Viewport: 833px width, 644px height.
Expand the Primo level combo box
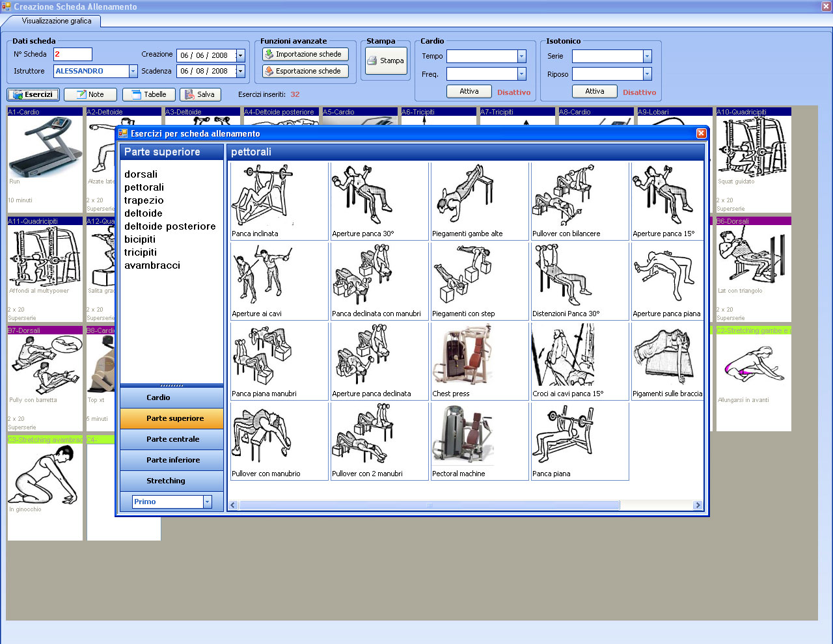[208, 502]
